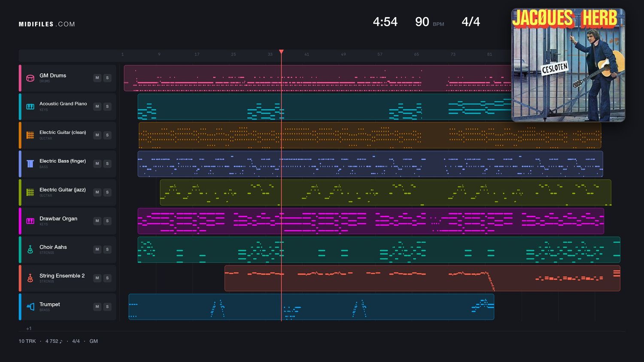Select the Drawbar Organ track name
The height and width of the screenshot is (362, 644).
coord(58,219)
